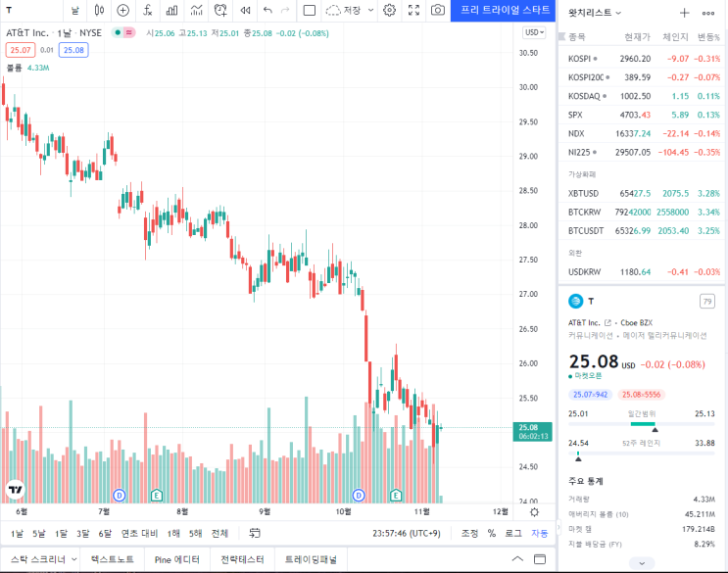Image resolution: width=728 pixels, height=573 pixels.
Task: Open the USD currency dropdown
Action: tap(534, 32)
